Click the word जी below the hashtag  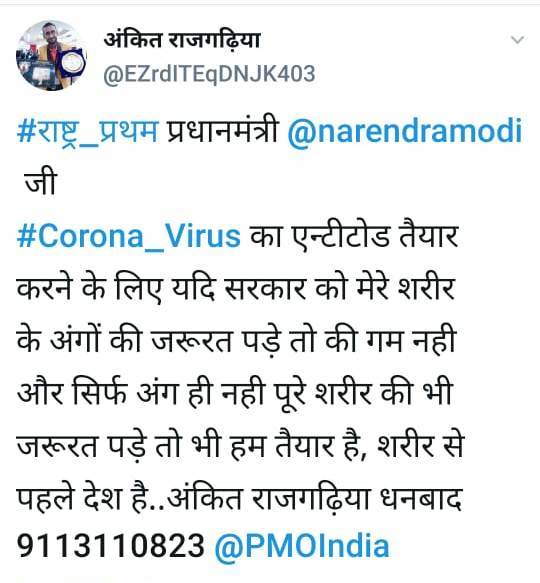pyautogui.click(x=40, y=182)
